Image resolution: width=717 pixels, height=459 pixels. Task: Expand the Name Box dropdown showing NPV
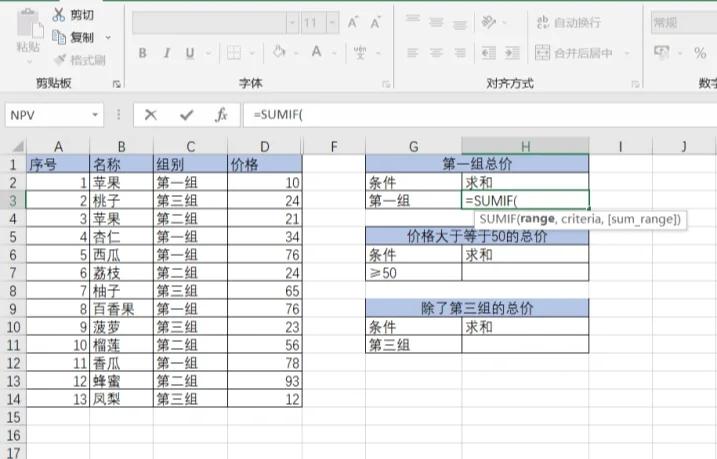[96, 115]
